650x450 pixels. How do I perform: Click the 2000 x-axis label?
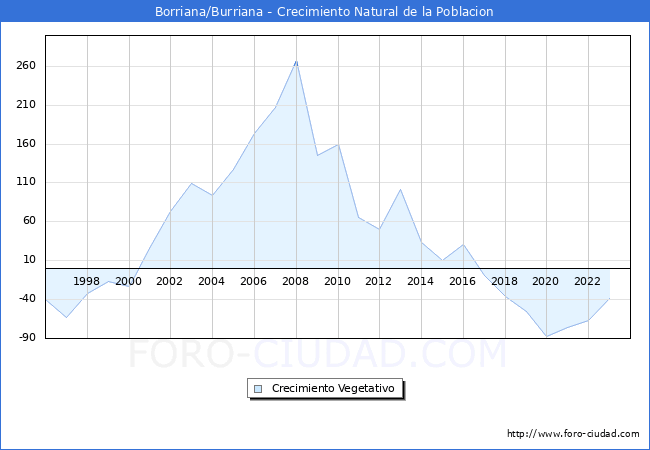coord(128,281)
